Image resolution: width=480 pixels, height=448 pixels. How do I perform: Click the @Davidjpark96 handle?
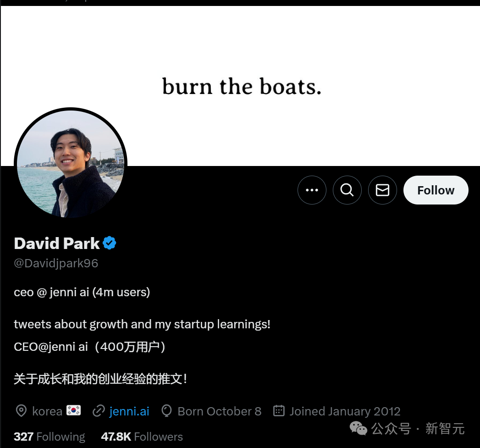(x=55, y=263)
